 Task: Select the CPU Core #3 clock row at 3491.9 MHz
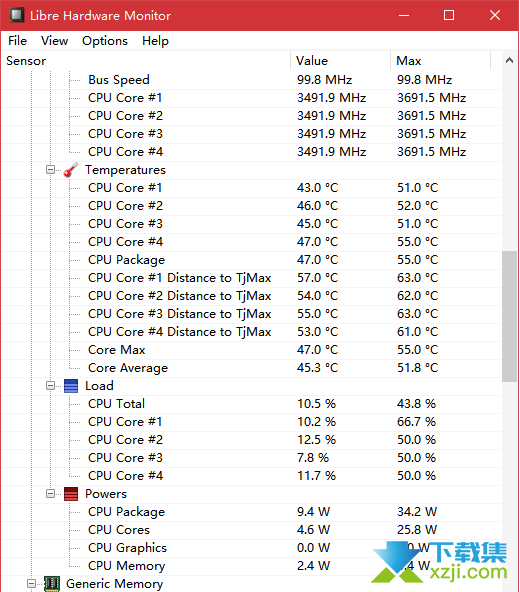click(252, 134)
